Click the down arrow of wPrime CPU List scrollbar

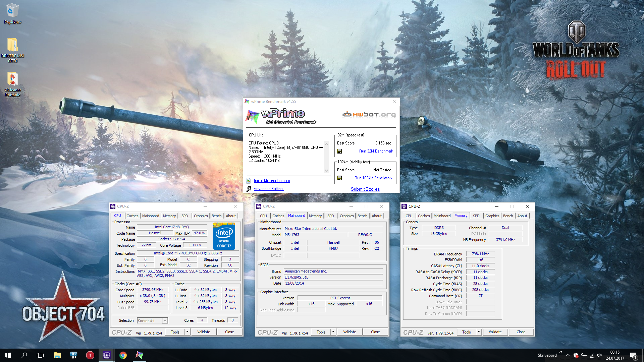point(326,171)
